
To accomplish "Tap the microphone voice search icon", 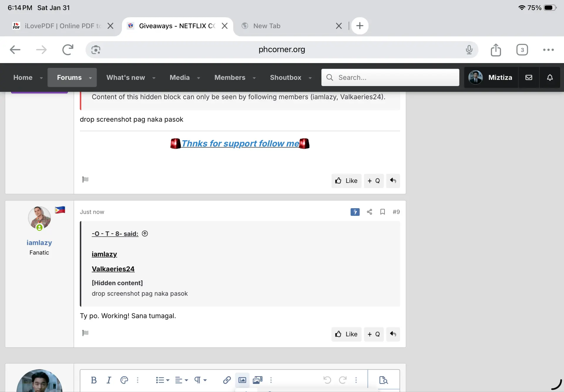I will (x=469, y=50).
